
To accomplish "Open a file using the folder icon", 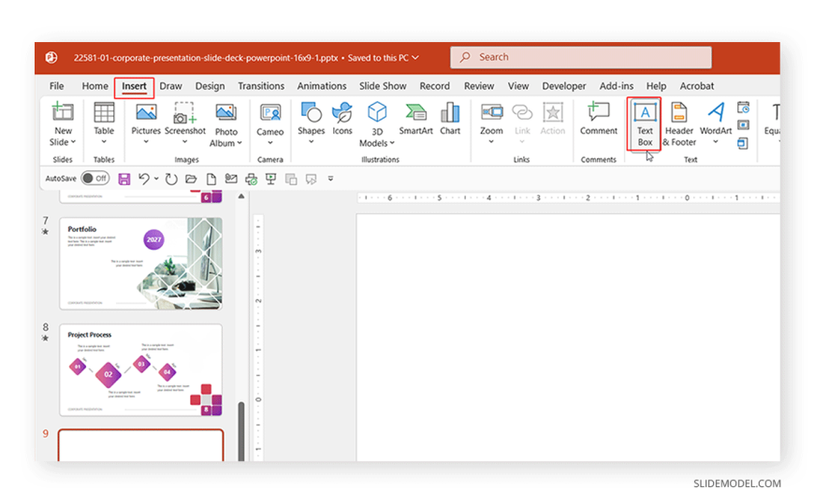I will point(191,180).
